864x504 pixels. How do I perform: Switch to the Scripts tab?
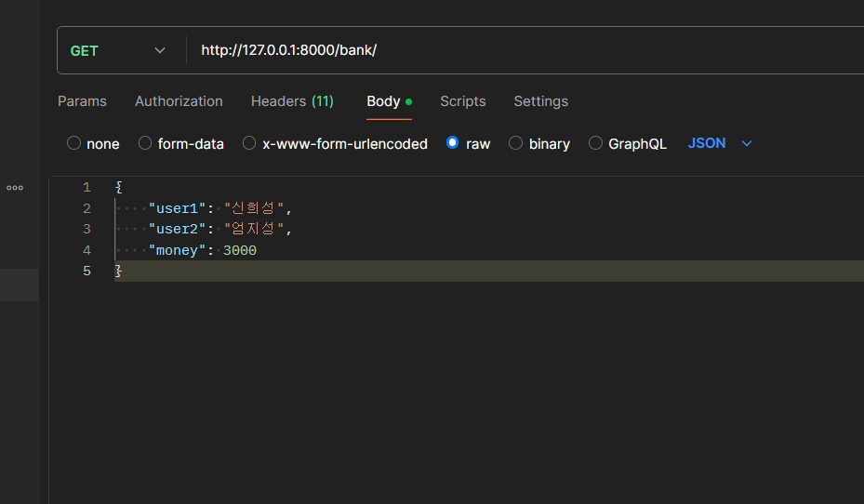[463, 101]
